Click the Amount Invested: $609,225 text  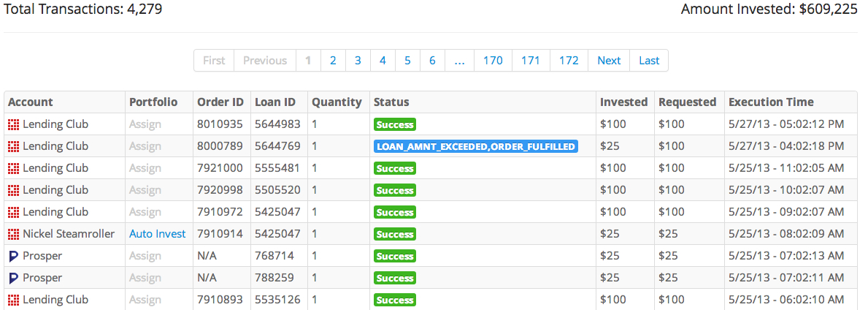point(769,10)
